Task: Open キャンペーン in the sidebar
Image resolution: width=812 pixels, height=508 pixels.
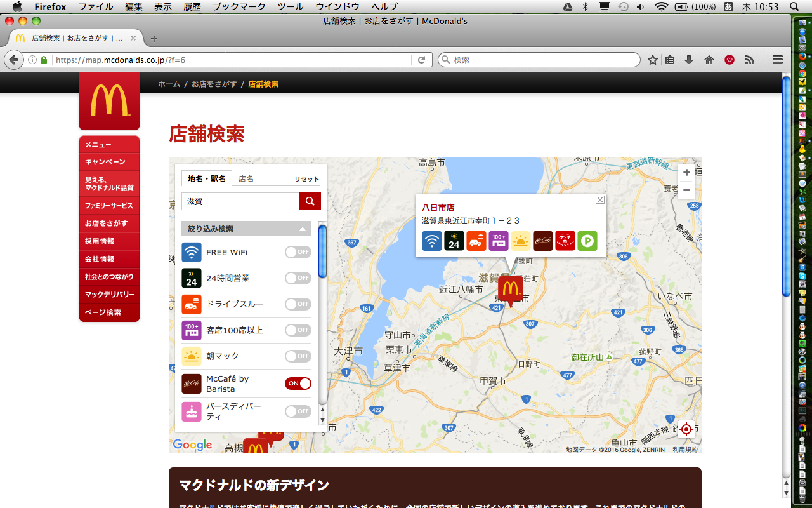Action: tap(109, 162)
